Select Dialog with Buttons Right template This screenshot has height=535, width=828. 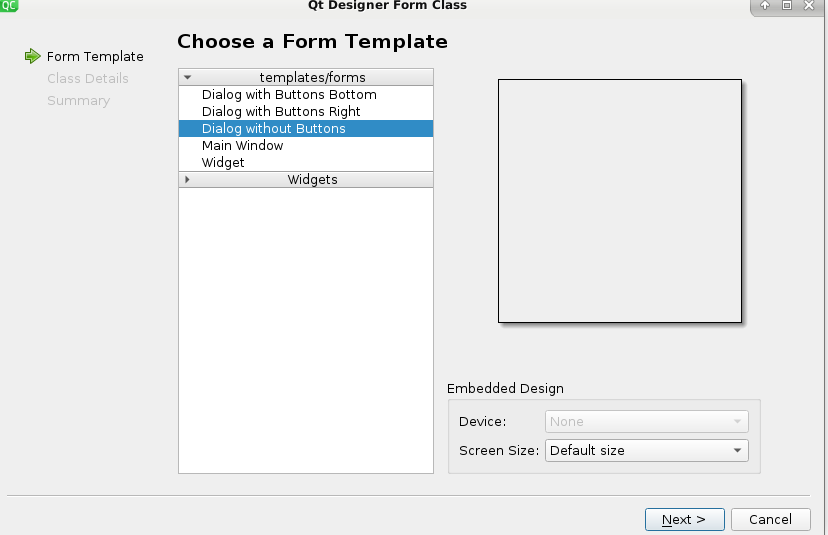306,111
